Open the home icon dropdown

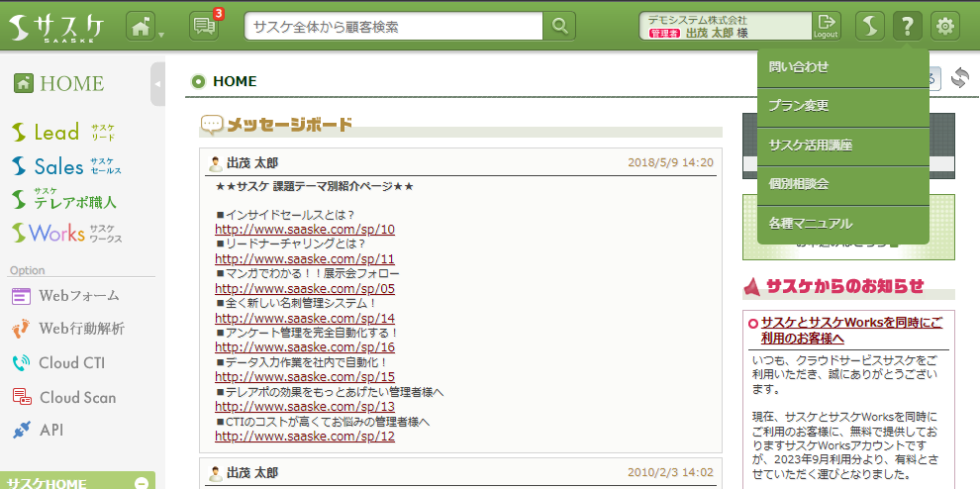point(145,27)
